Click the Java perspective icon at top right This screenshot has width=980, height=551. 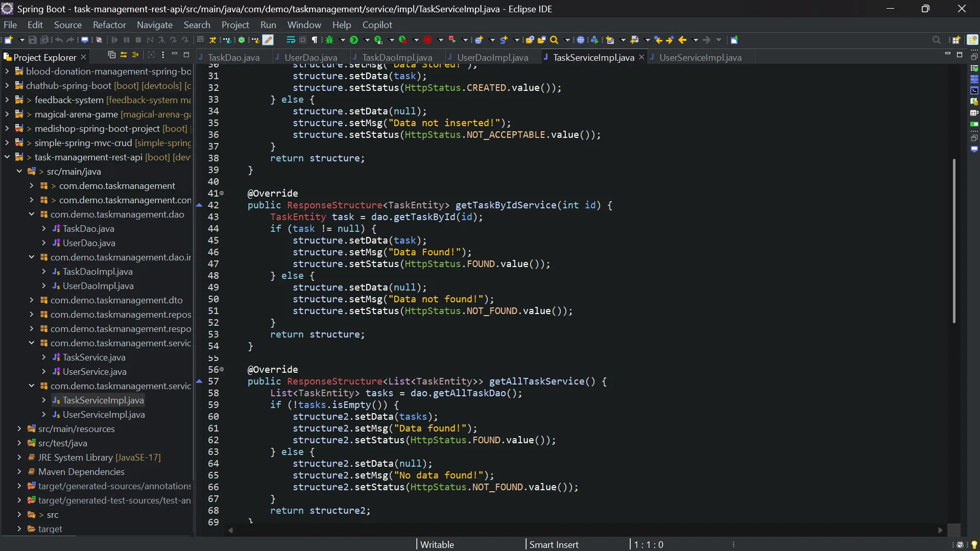[972, 40]
